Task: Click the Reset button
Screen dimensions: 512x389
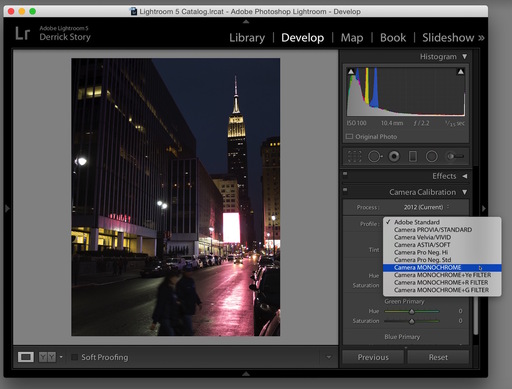Action: [x=438, y=357]
